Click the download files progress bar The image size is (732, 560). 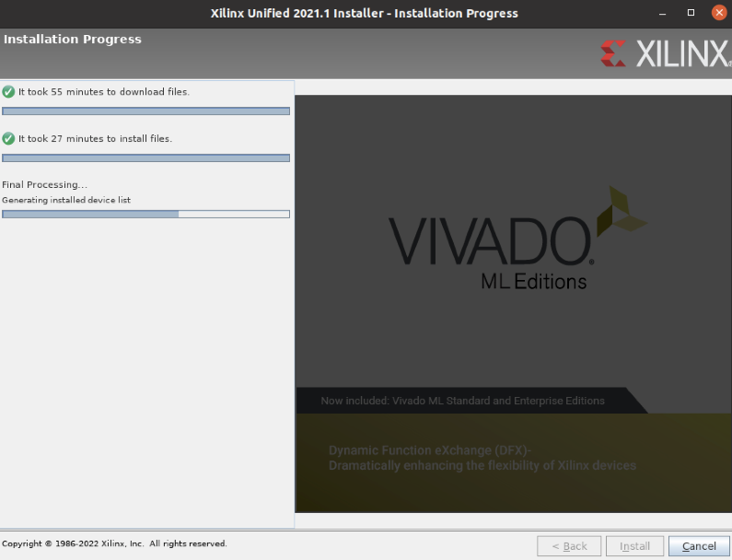(145, 111)
